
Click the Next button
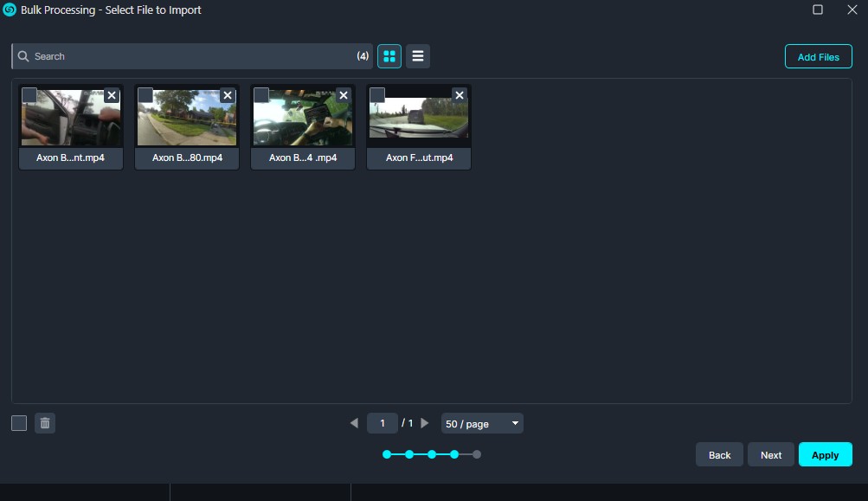tap(770, 454)
